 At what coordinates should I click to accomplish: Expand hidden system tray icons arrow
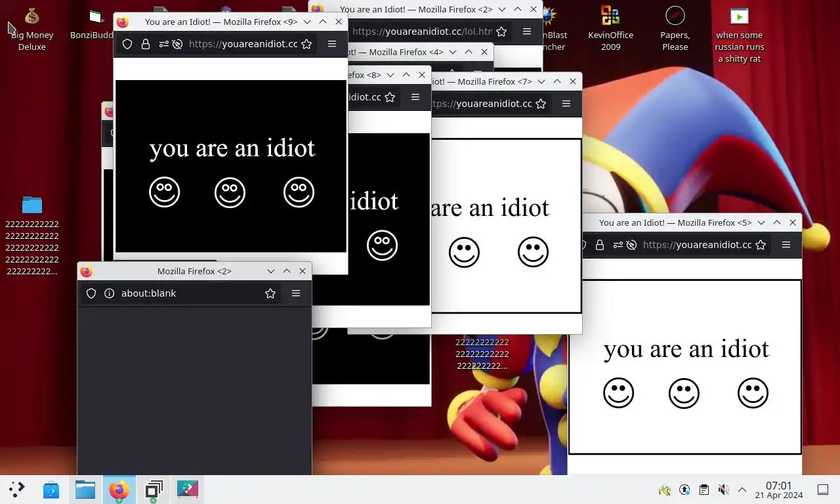(x=742, y=490)
